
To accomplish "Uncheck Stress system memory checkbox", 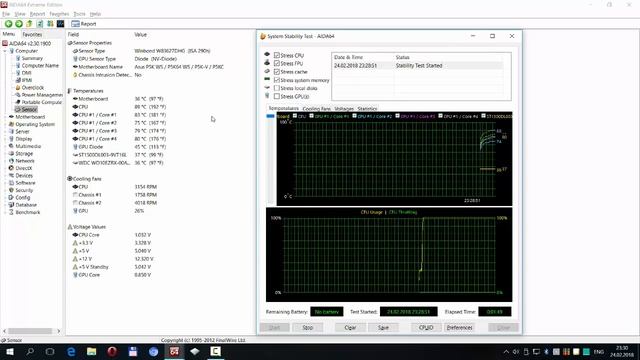I will click(277, 80).
